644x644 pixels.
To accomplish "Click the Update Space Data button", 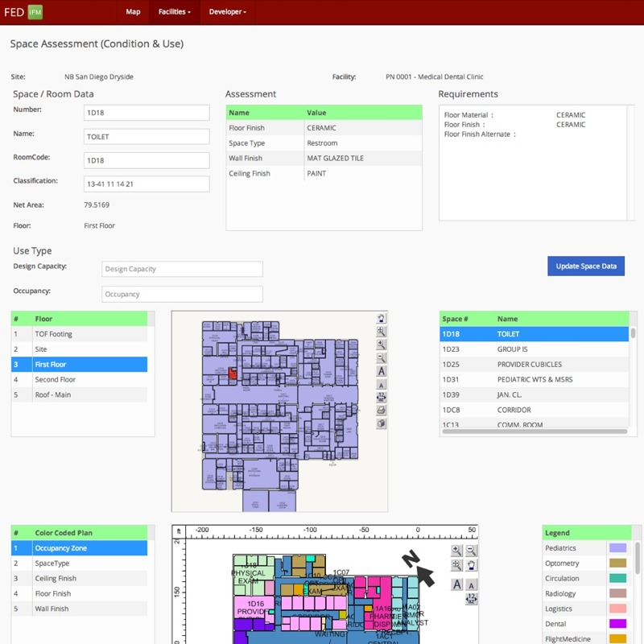I will [x=586, y=266].
